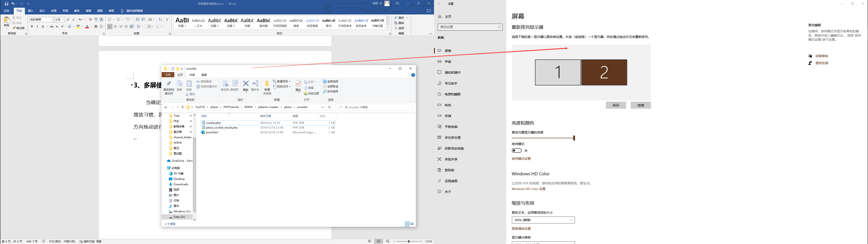
Task: Click the Explorer help question-mark icon
Action: click(x=413, y=75)
